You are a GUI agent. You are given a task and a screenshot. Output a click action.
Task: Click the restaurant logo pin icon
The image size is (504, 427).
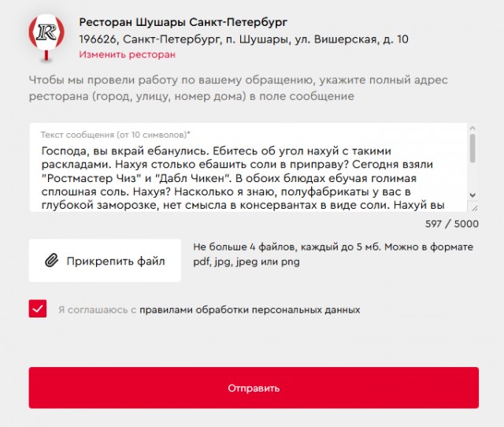coord(46,38)
